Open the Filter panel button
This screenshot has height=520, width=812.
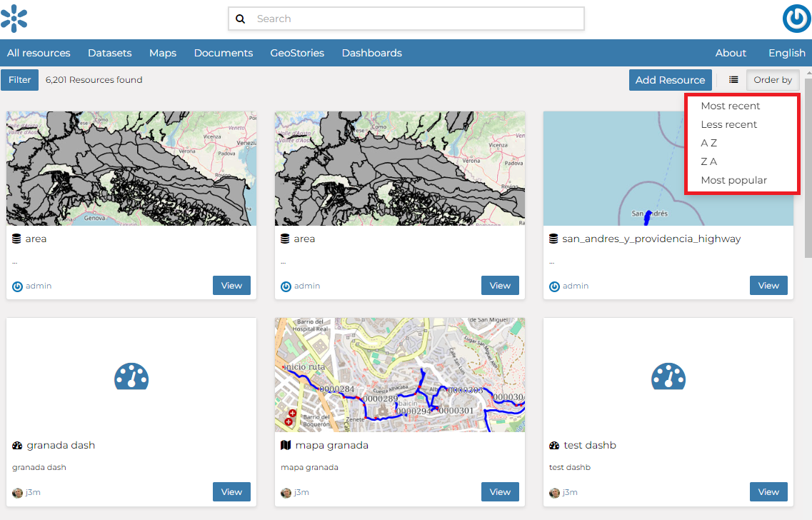20,80
